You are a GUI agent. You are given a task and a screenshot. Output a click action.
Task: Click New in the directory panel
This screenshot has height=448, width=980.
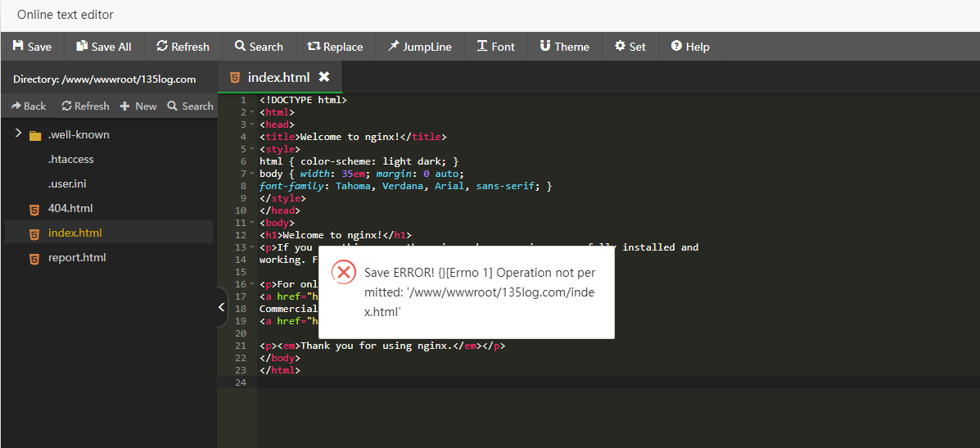(138, 106)
